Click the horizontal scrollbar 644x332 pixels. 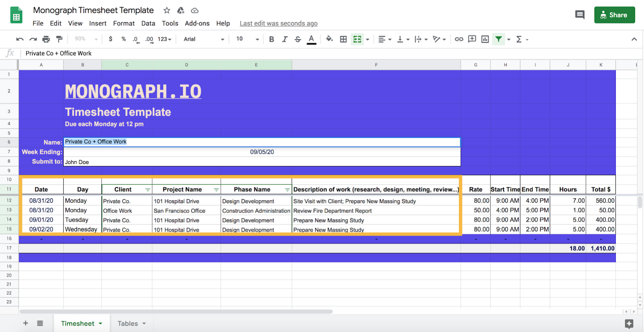point(176,311)
